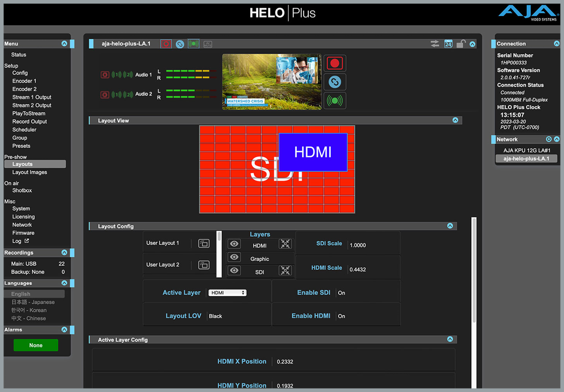Switch language to Japanese
The image size is (564, 392).
click(x=33, y=302)
